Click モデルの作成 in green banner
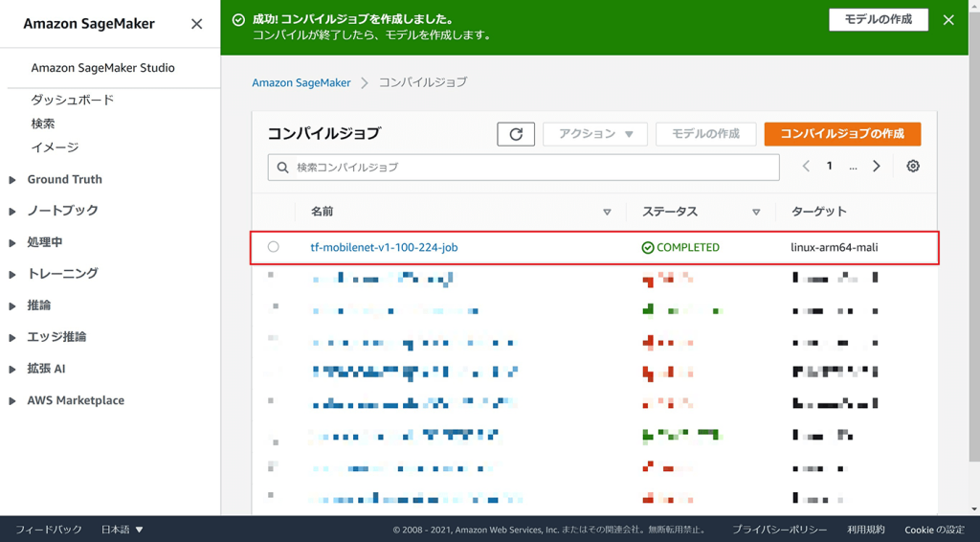 [879, 19]
